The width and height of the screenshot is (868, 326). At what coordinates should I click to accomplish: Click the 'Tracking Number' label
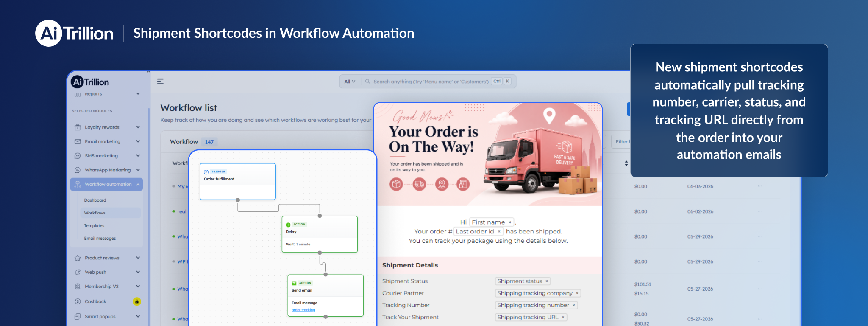point(406,305)
